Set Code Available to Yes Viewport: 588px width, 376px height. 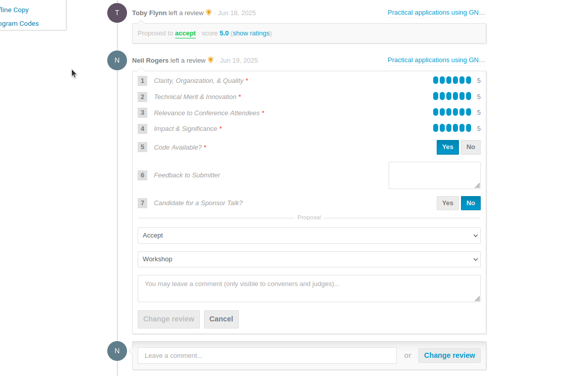click(x=447, y=147)
